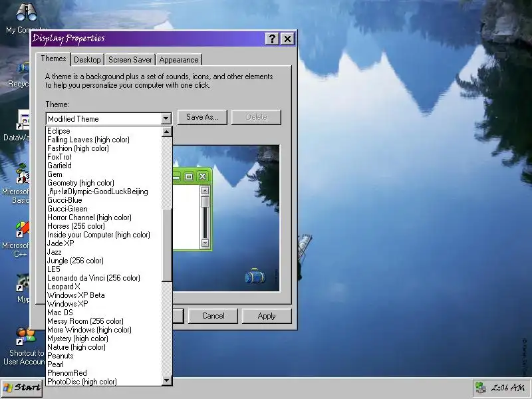
Task: Click the system tray network icon
Action: (x=480, y=388)
